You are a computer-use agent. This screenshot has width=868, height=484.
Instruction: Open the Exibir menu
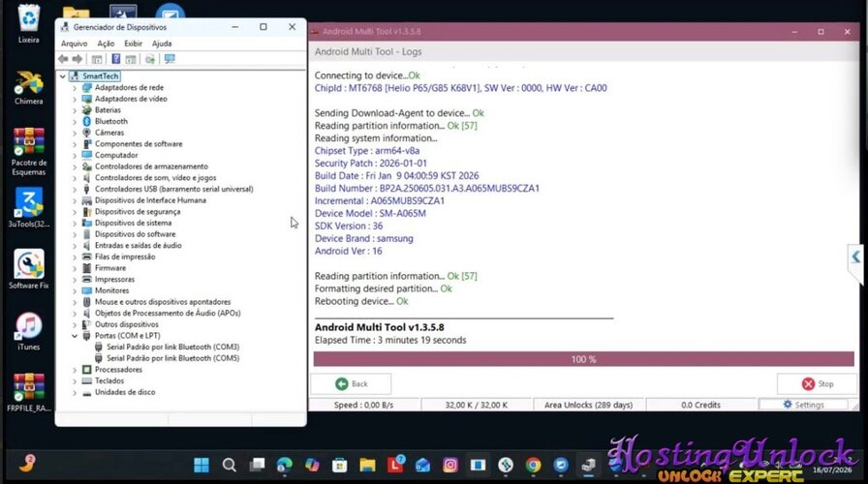pyautogui.click(x=133, y=44)
